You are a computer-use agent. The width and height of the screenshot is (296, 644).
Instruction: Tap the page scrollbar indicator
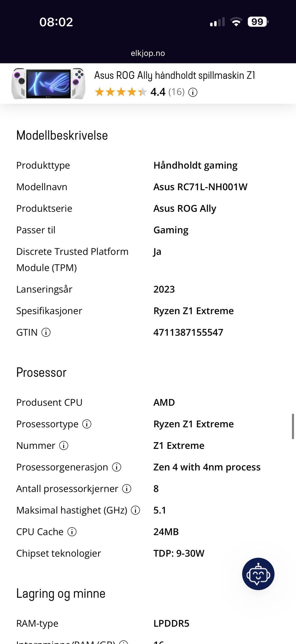[x=293, y=426]
